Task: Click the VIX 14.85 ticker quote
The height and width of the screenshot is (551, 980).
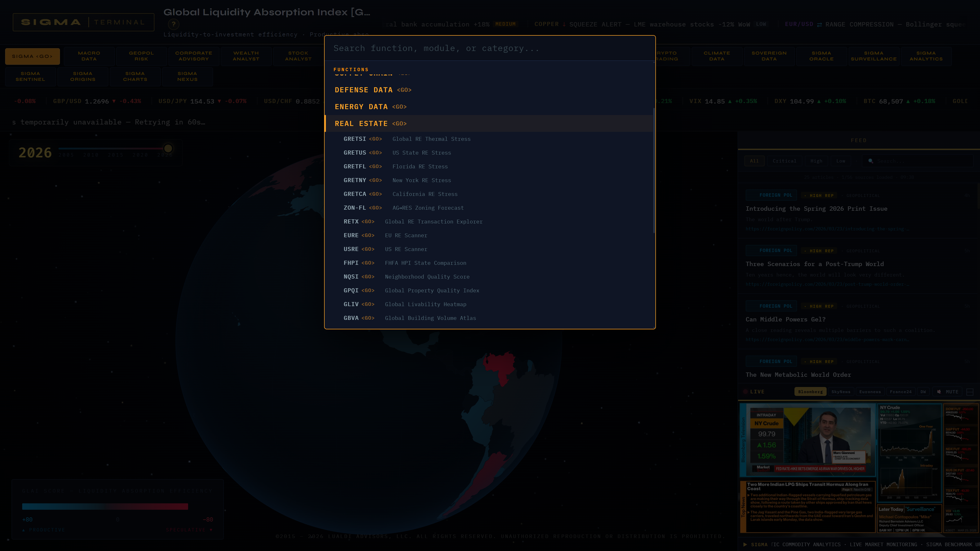Action: [x=723, y=101]
